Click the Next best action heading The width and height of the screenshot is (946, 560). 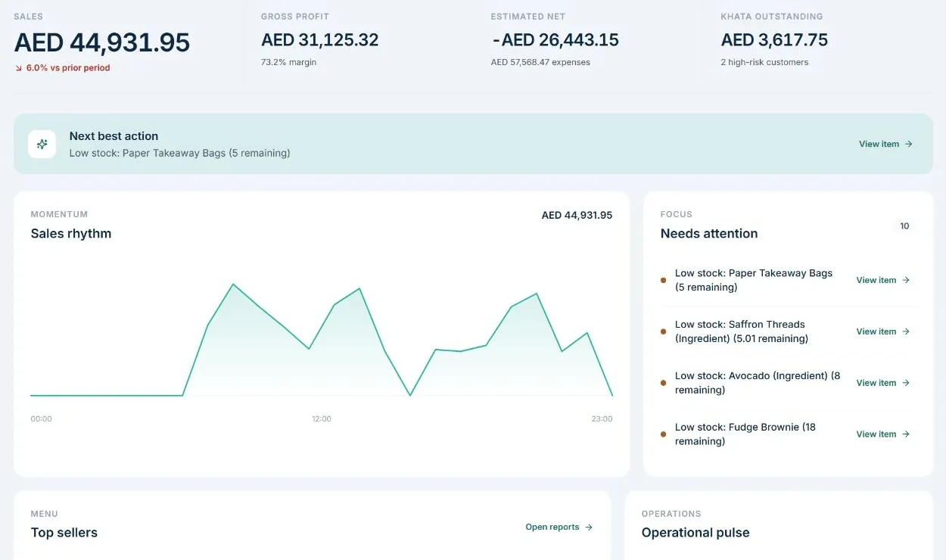pyautogui.click(x=114, y=136)
